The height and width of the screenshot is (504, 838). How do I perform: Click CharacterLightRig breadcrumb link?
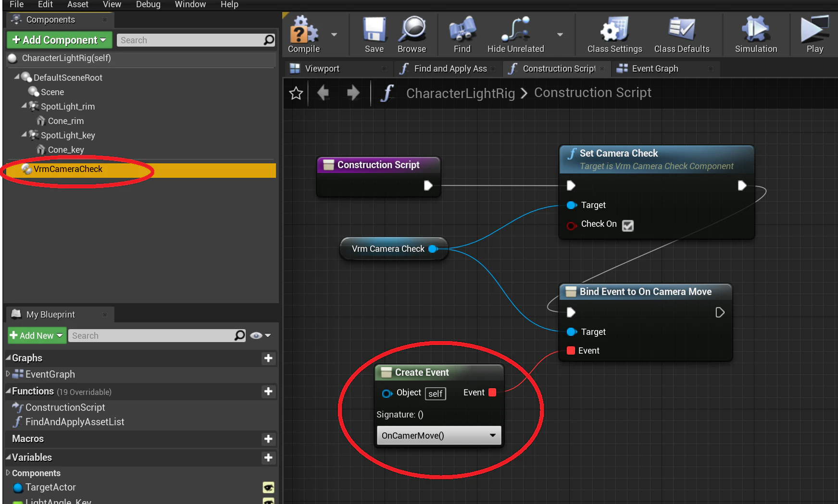461,93
